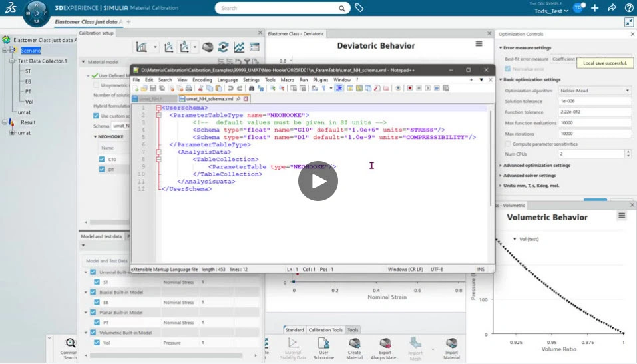637x364 pixels.
Task: Click the Save icon in Notepad++ toolbar
Action: click(152, 88)
